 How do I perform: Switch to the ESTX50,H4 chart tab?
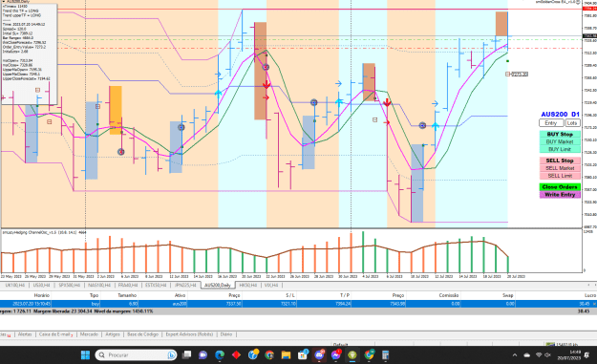156,286
